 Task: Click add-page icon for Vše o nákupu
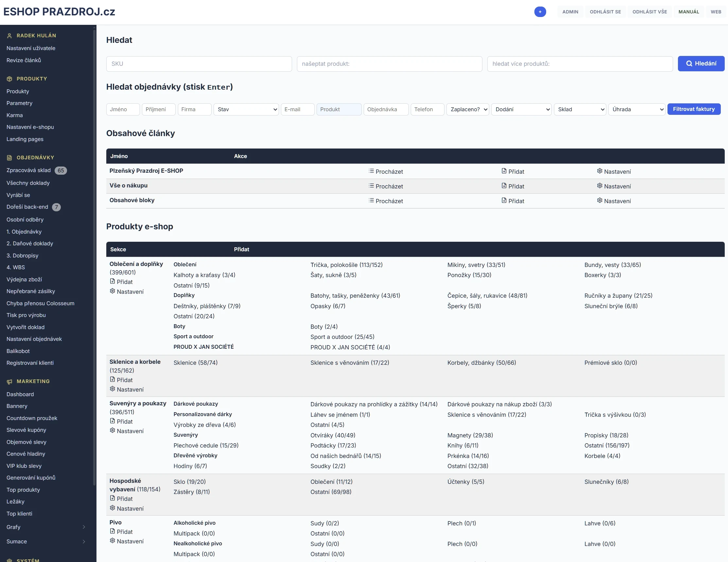coord(504,186)
